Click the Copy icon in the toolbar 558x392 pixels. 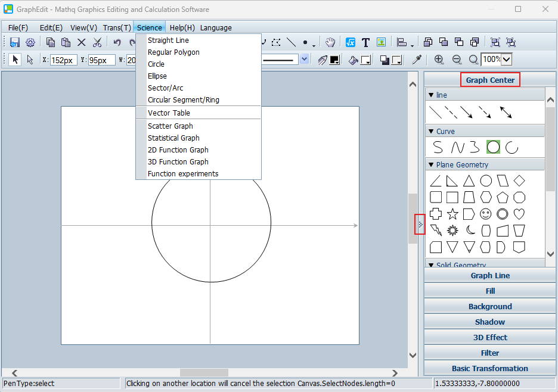[x=51, y=42]
